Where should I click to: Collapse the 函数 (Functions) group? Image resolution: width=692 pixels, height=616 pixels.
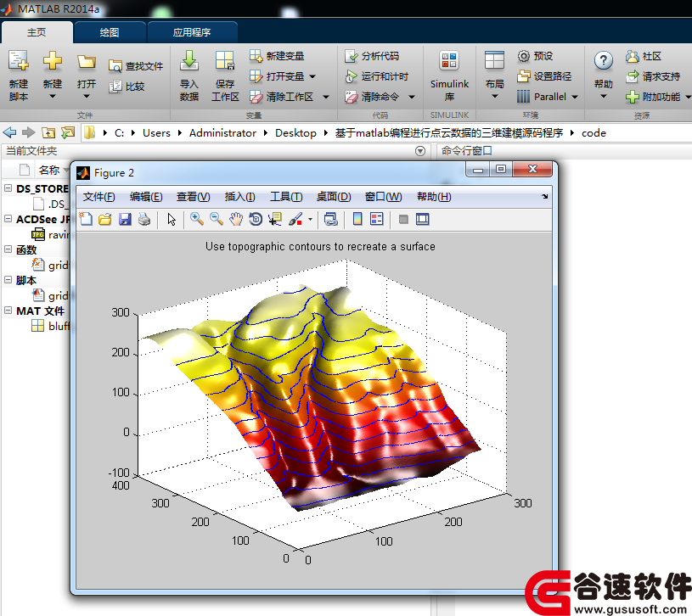[x=8, y=249]
